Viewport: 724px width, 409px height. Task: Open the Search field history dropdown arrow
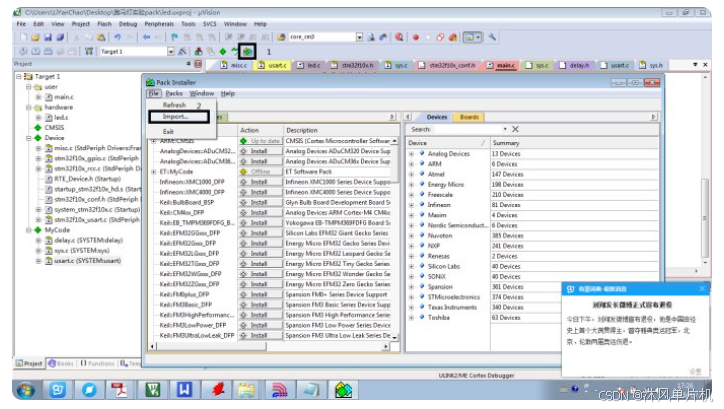pos(505,129)
